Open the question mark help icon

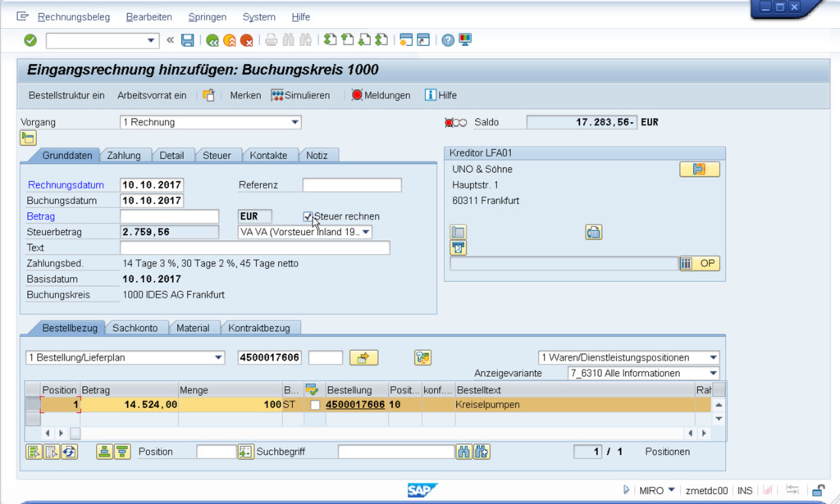tap(448, 40)
